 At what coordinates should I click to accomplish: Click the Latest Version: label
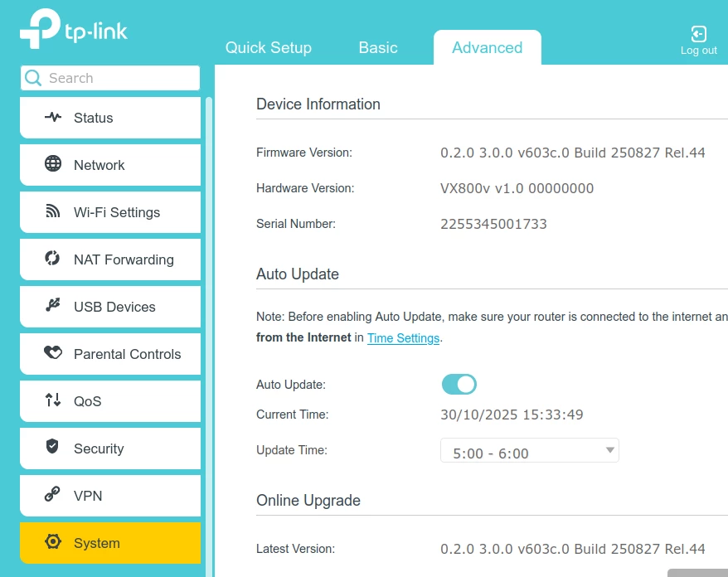(295, 549)
